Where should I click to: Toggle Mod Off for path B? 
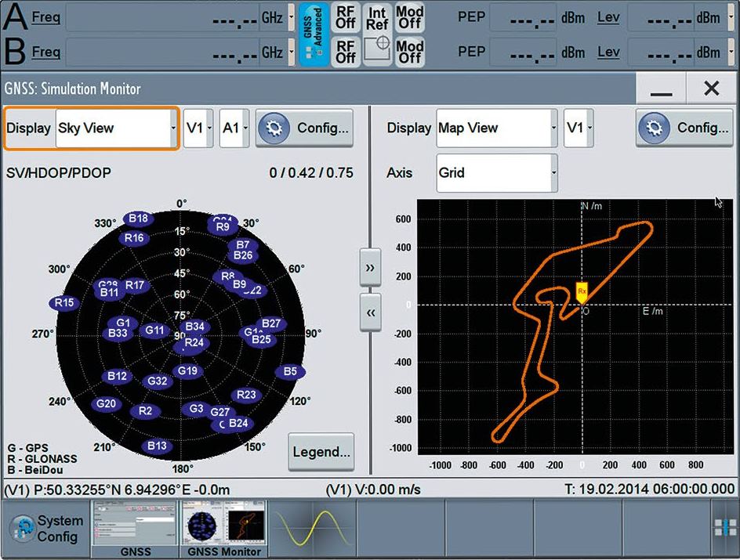point(409,52)
